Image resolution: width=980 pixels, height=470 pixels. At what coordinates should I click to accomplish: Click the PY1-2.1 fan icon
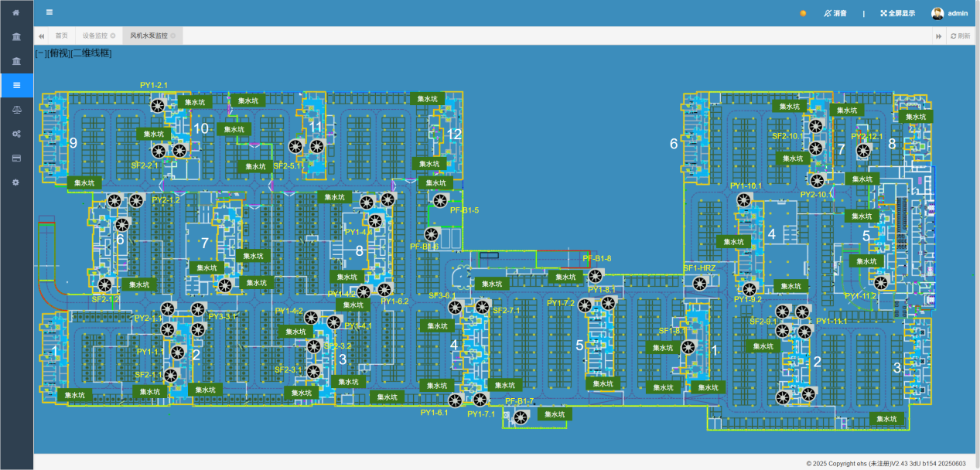[x=159, y=106]
